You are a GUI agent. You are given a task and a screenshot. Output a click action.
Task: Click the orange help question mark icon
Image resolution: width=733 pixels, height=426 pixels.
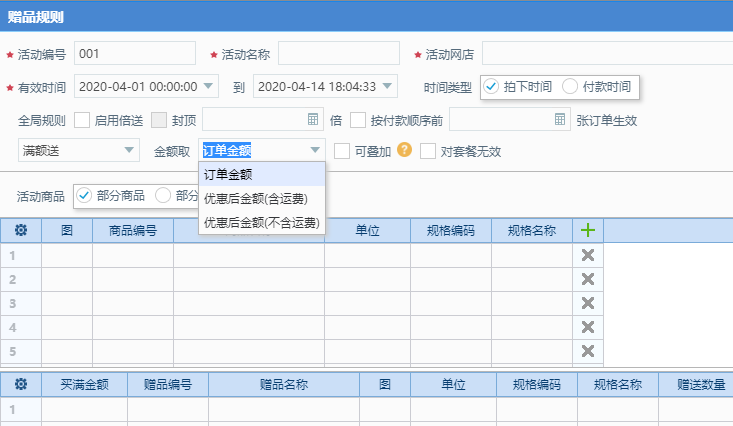pos(405,150)
